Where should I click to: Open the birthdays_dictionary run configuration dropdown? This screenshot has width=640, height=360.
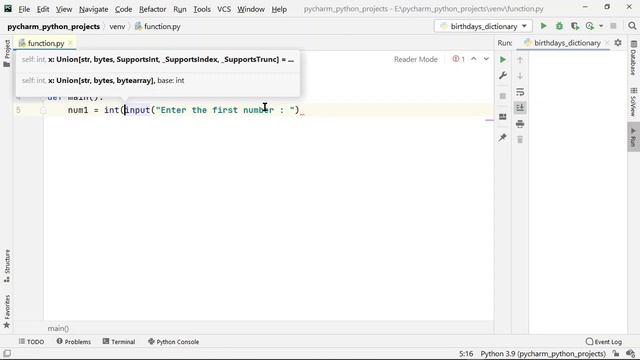pos(483,26)
